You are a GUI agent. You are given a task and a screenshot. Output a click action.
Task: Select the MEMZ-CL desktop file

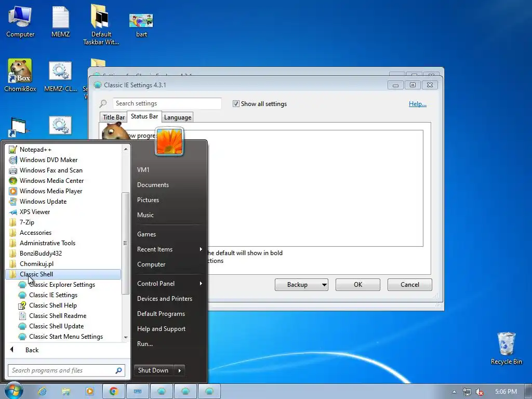60,76
